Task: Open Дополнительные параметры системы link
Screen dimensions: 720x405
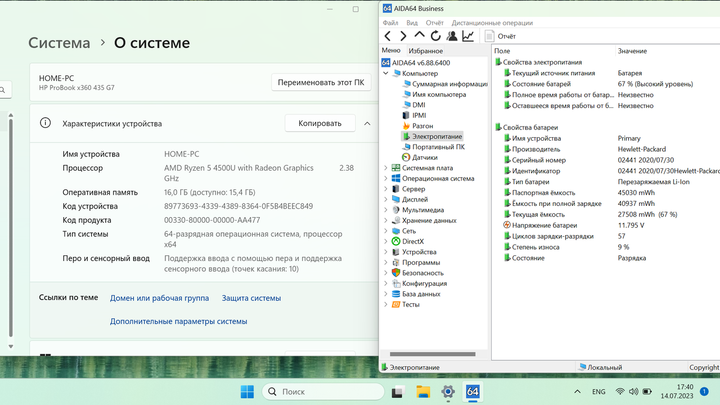Action: (178, 321)
